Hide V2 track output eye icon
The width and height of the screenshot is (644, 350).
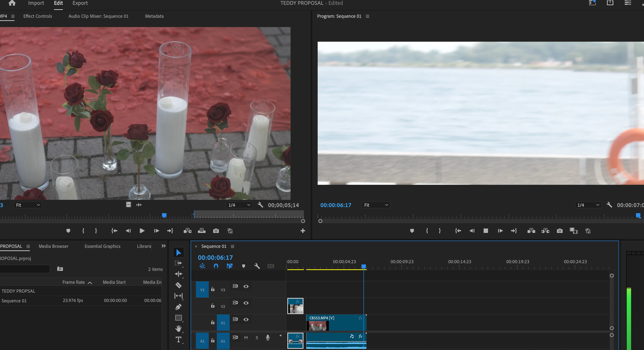coord(246,303)
